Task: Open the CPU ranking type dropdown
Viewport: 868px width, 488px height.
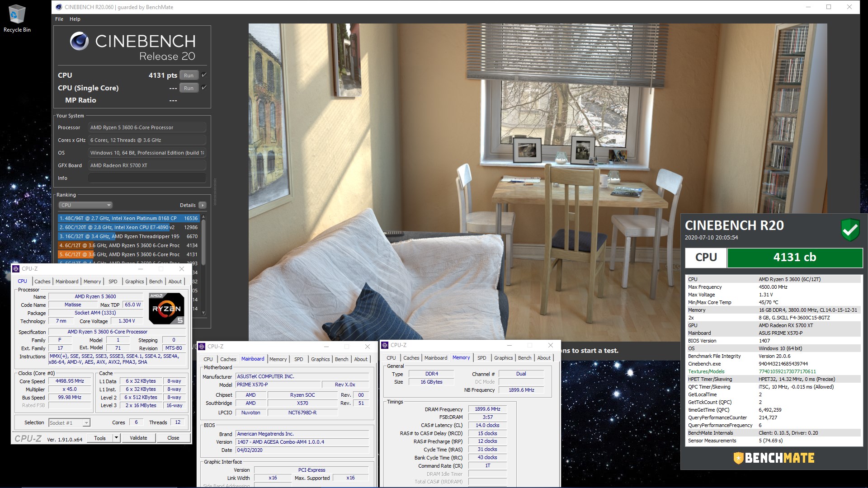Action: [85, 205]
